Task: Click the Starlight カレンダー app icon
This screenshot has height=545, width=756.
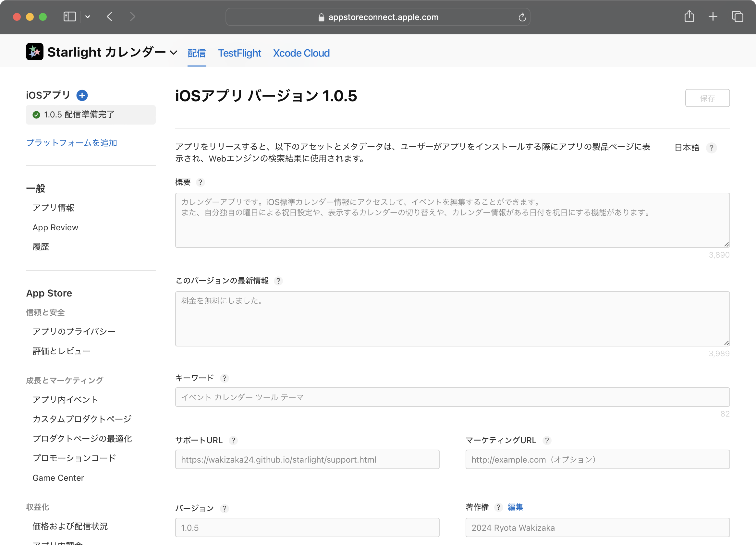Action: pos(35,52)
